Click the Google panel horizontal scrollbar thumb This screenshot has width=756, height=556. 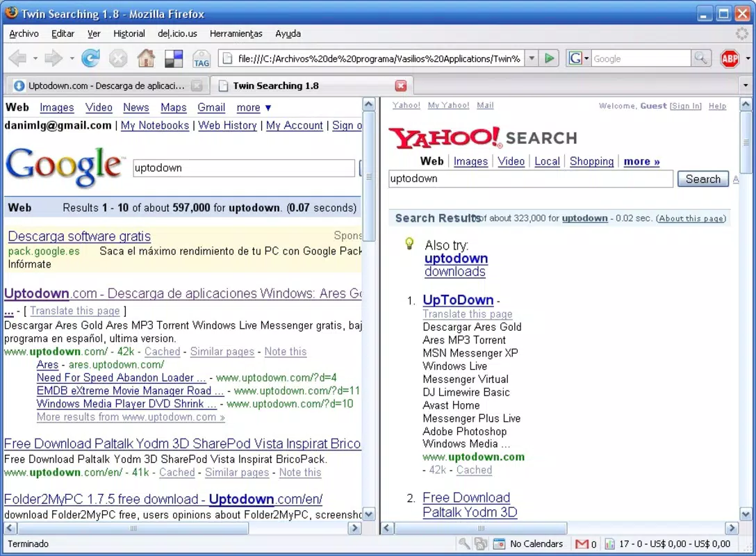(x=133, y=528)
